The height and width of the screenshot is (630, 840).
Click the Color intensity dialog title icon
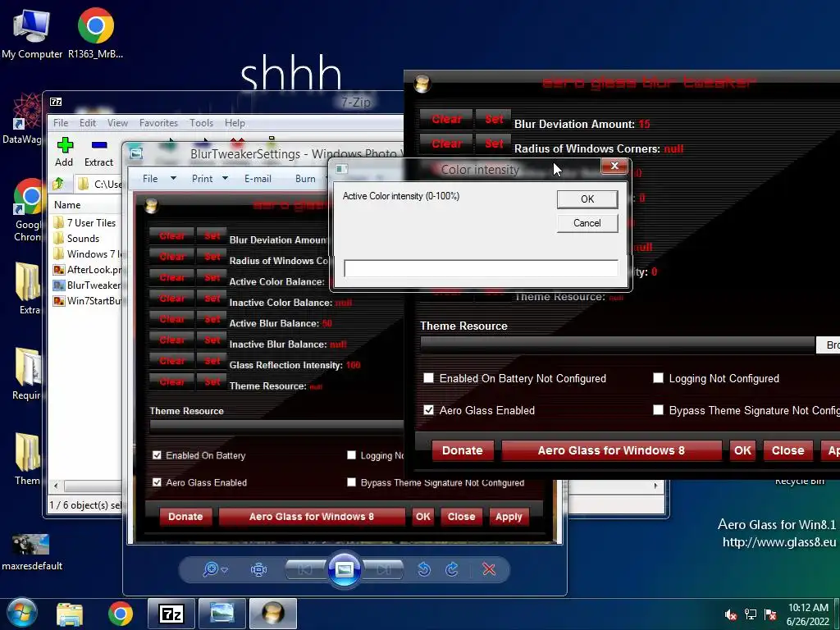tap(342, 169)
